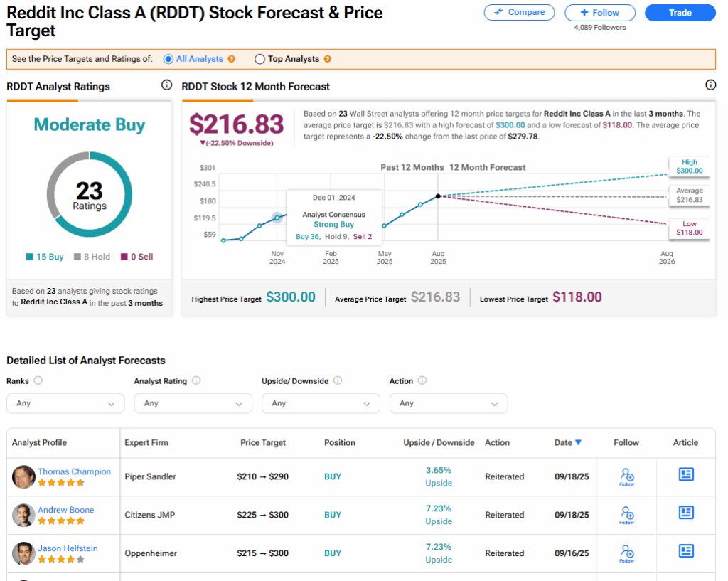This screenshot has width=728, height=581.
Task: Click info icon beside Top Analysts option
Action: pyautogui.click(x=328, y=60)
